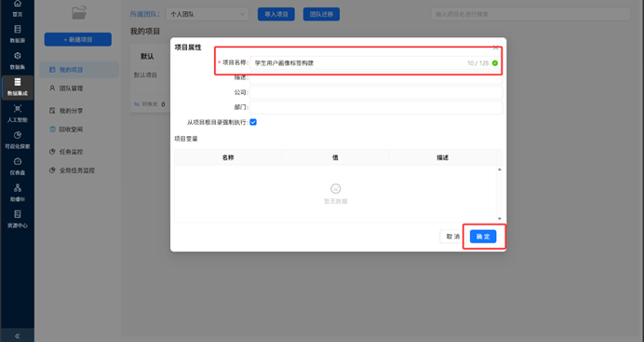
Task: Click the 项目名称 input field
Action: (x=376, y=62)
